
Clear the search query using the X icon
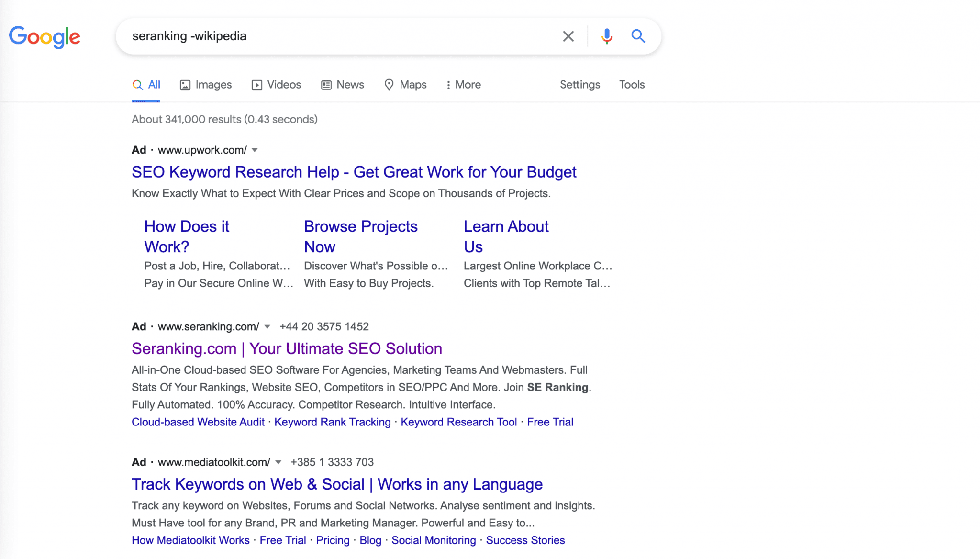(x=568, y=36)
